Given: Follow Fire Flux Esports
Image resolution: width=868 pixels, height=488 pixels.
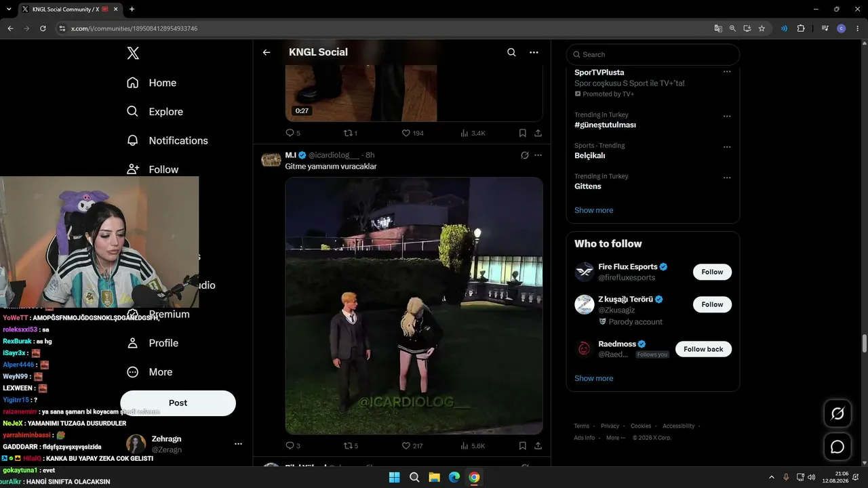Looking at the screenshot, I should click(712, 272).
